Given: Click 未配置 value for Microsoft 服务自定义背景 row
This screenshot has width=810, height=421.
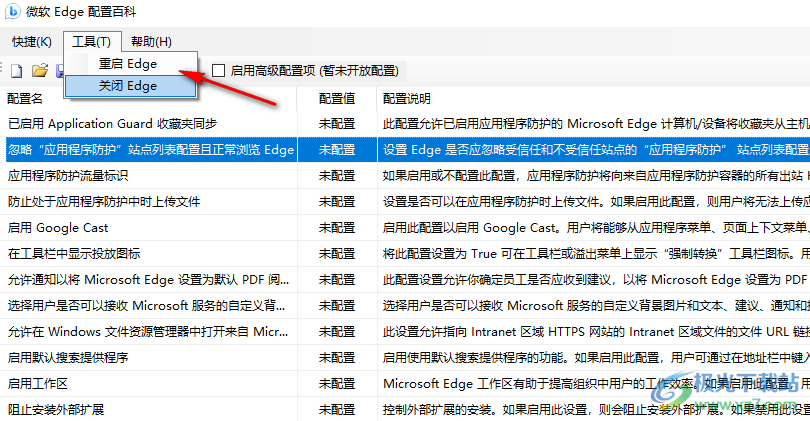Looking at the screenshot, I should coord(337,306).
